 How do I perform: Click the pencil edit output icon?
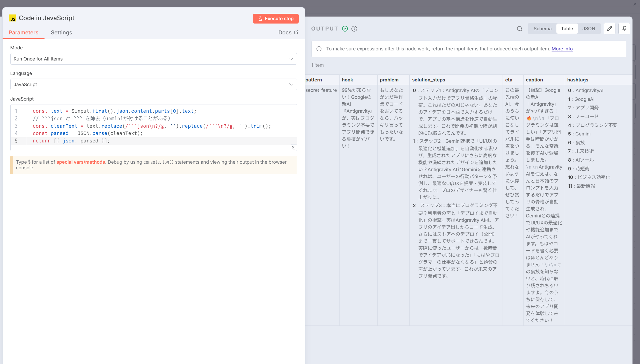(x=609, y=29)
